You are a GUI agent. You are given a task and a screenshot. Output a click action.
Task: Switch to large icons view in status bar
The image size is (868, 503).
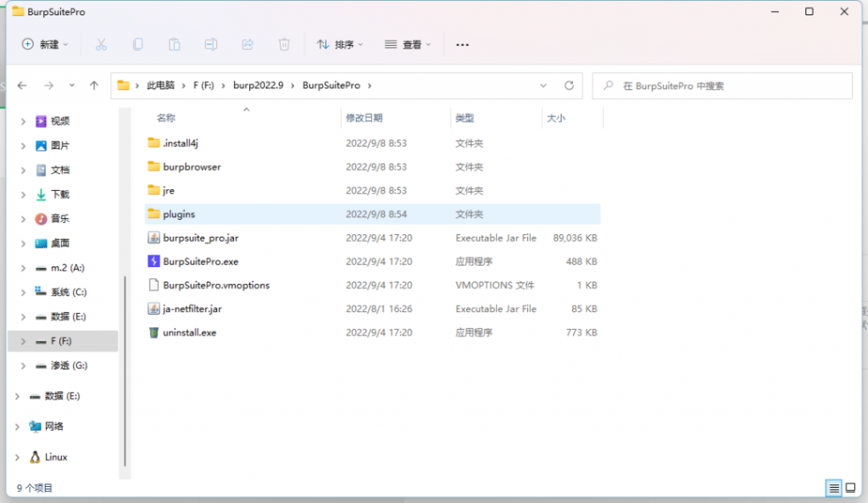[x=851, y=488]
